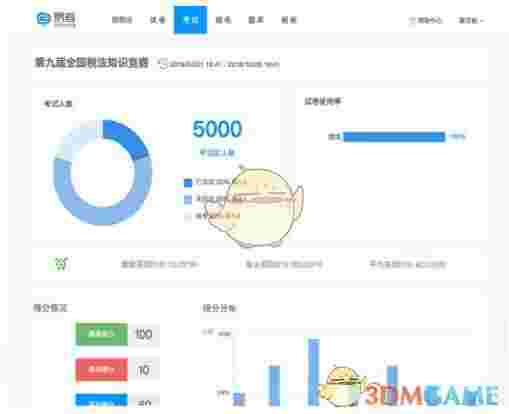This screenshot has height=414, width=509.
Task: Click the score value 10
Action: point(144,370)
